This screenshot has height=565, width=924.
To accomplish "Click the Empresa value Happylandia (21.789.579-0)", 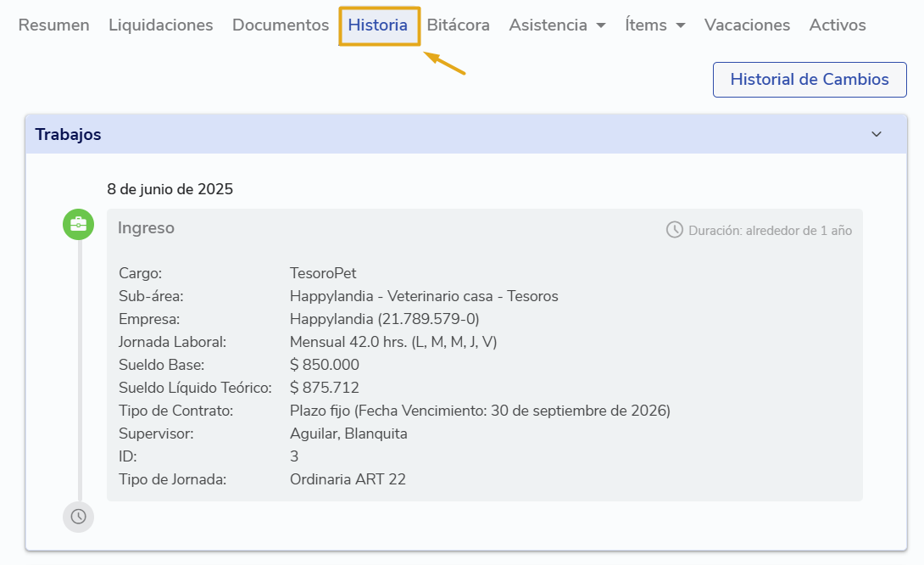I will pos(384,319).
